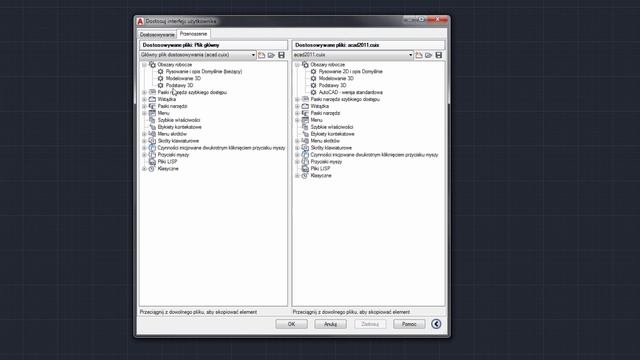Image resolution: width=640 pixels, height=360 pixels.
Task: Click the Zastosuj button
Action: pos(370,324)
